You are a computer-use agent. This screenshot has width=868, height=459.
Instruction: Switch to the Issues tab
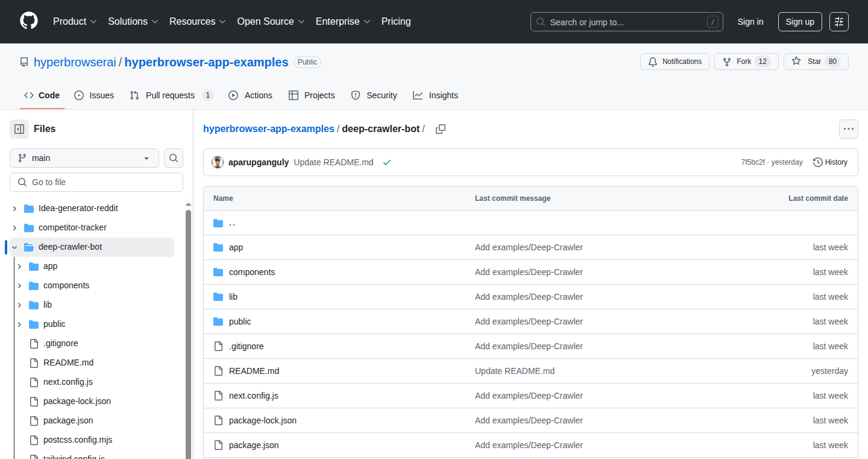coord(94,95)
